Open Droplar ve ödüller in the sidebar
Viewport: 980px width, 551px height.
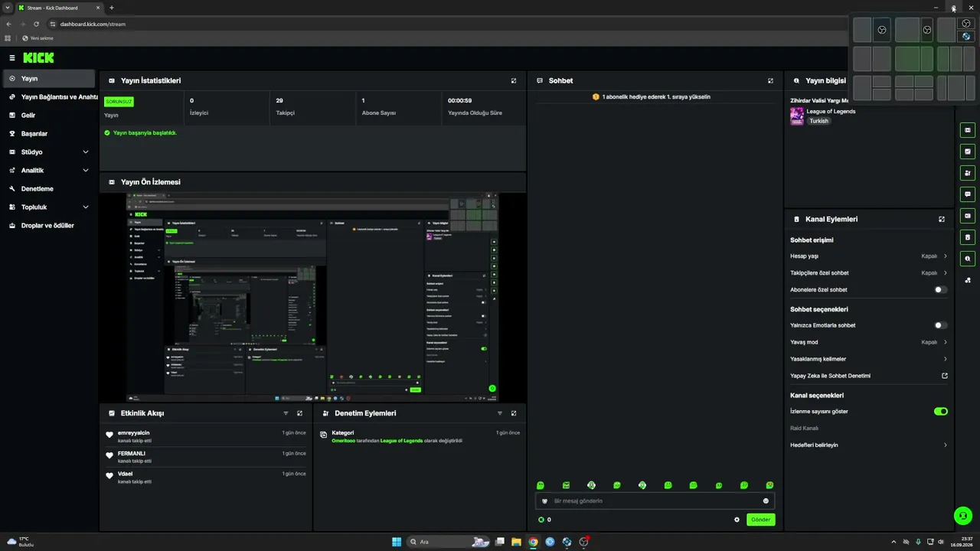49,226
